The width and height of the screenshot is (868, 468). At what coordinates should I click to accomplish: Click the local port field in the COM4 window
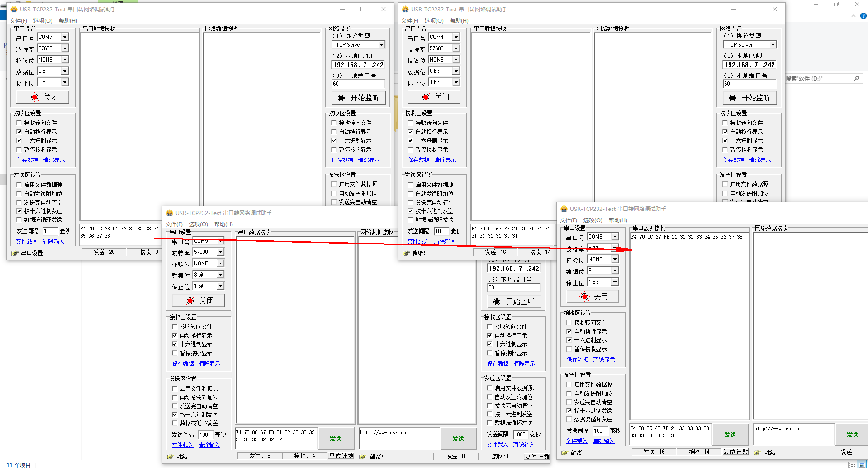tap(749, 84)
